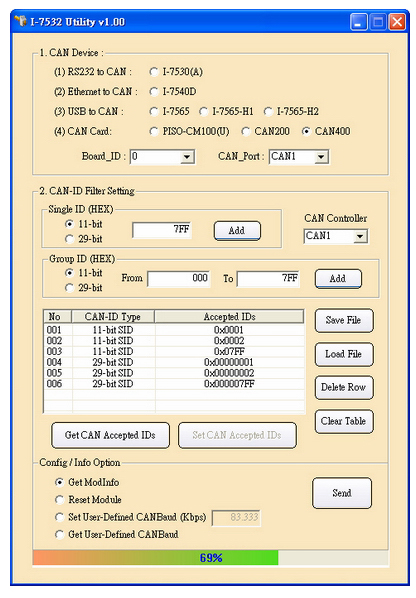Add the single ID with Add button

[x=237, y=231]
